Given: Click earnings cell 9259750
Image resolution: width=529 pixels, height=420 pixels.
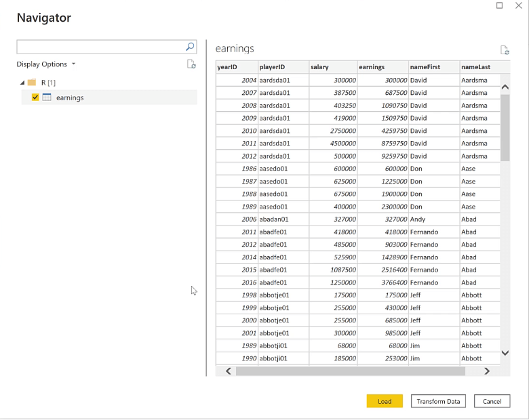Looking at the screenshot, I should click(x=383, y=156).
